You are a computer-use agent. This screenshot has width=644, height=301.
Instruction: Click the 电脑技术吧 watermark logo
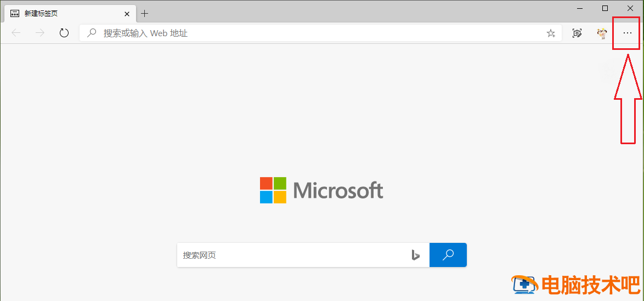point(576,285)
